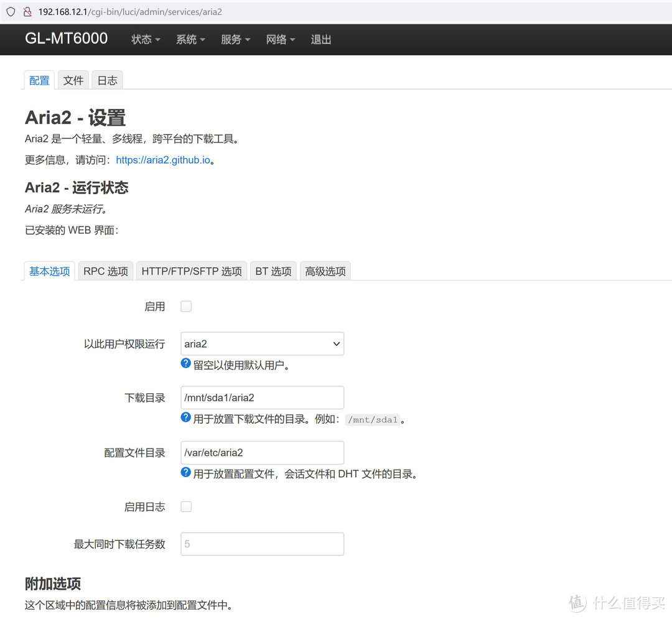
Task: Click the Aria2 服务未运行 status text
Action: 66,208
